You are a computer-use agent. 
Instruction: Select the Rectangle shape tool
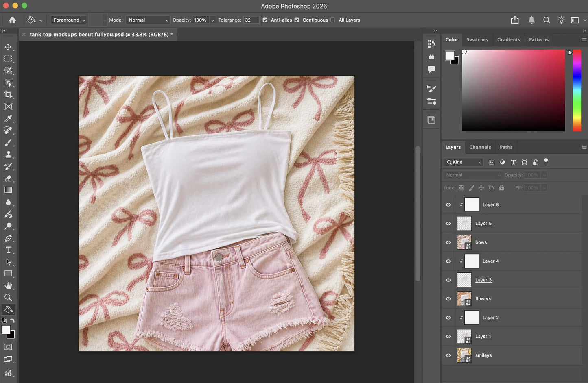coord(8,274)
